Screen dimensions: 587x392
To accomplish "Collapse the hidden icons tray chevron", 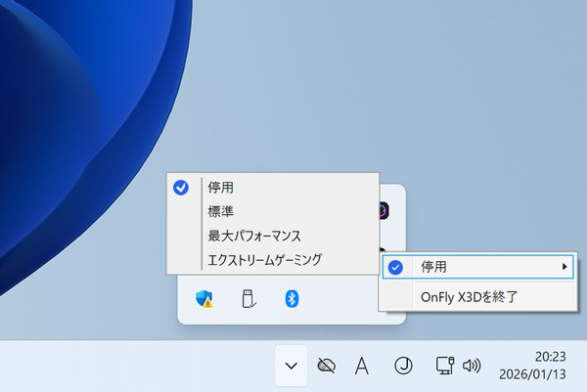I will tap(292, 366).
